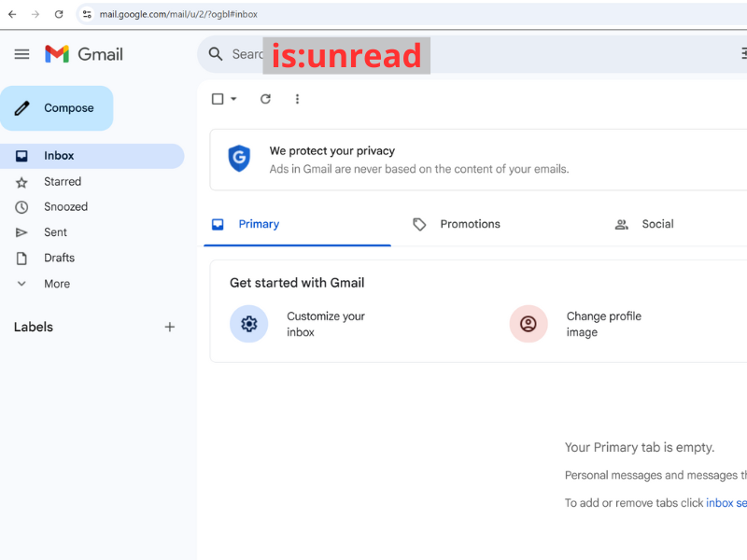
Task: Tick the select all checkbox
Action: click(x=218, y=99)
